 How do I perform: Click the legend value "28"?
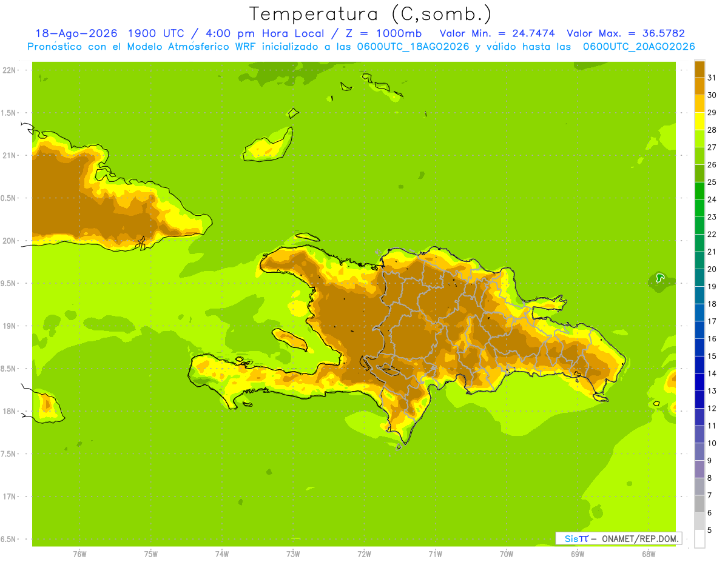point(712,130)
